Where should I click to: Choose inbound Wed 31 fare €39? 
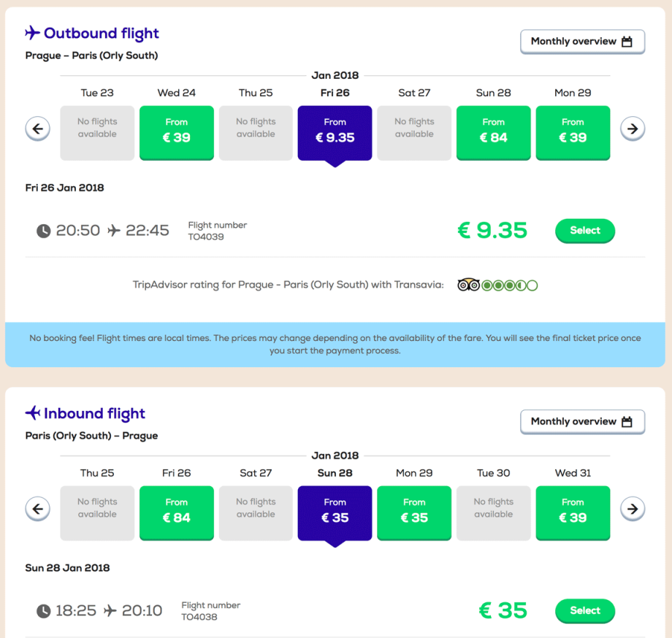[573, 512]
